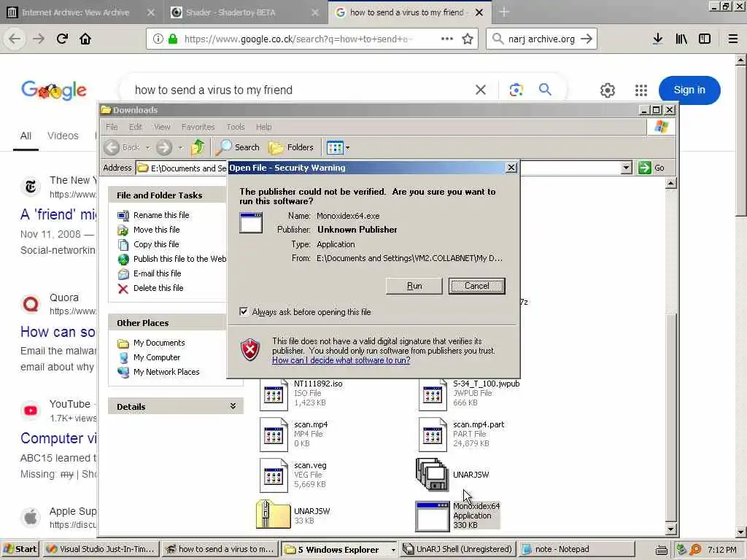Open the View menu in Downloads window

[x=162, y=127]
